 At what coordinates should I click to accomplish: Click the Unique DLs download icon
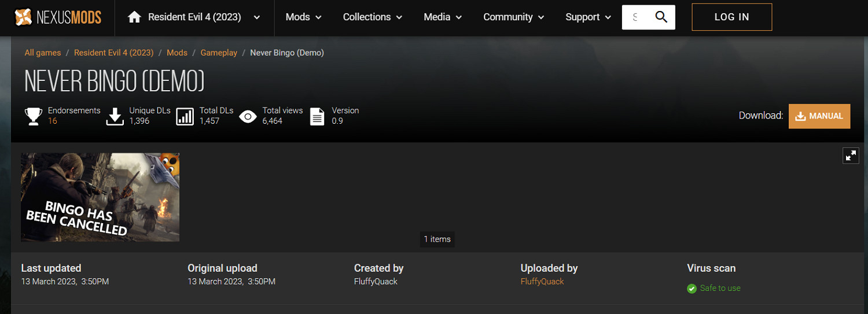(x=116, y=116)
